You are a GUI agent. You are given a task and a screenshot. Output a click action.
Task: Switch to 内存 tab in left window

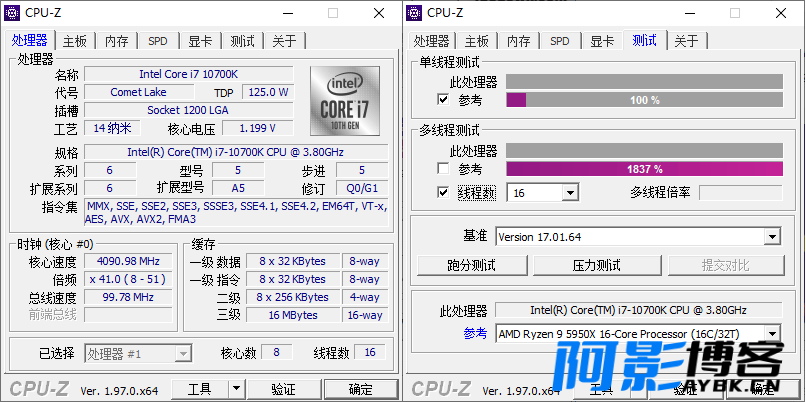tap(117, 41)
